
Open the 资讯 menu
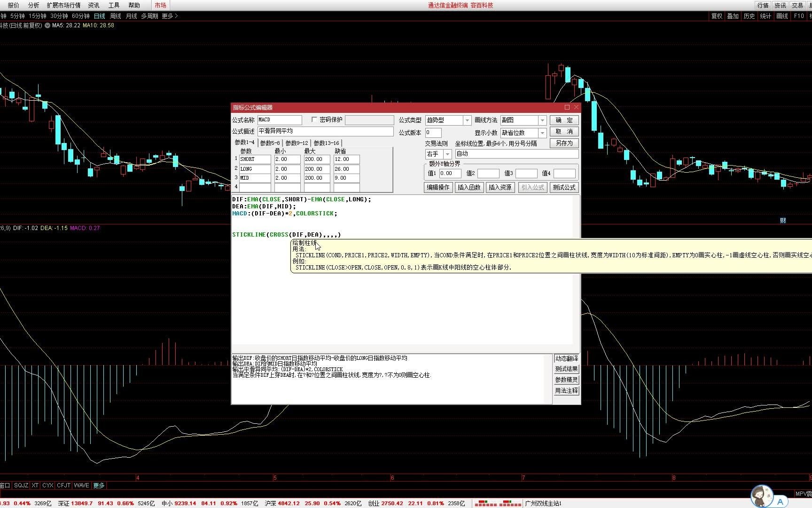click(94, 5)
